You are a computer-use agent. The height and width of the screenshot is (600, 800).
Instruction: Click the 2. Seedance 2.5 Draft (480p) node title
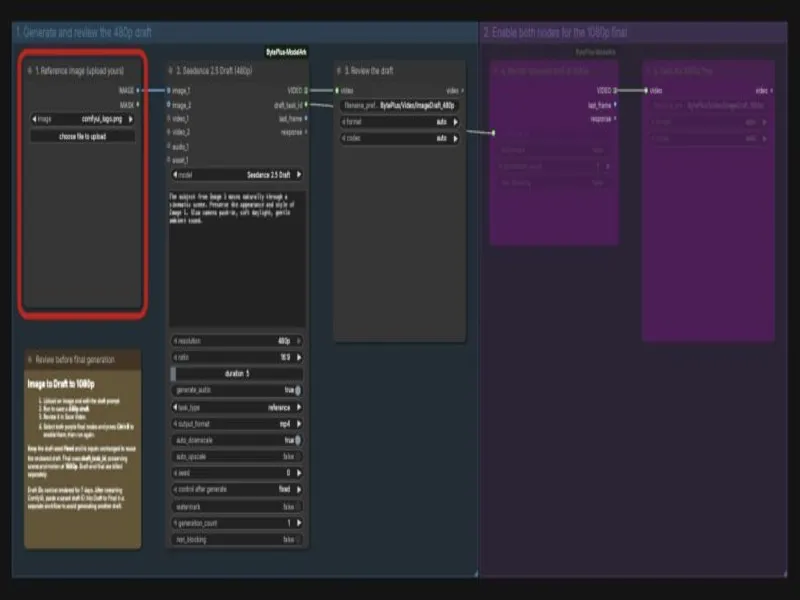(214, 70)
